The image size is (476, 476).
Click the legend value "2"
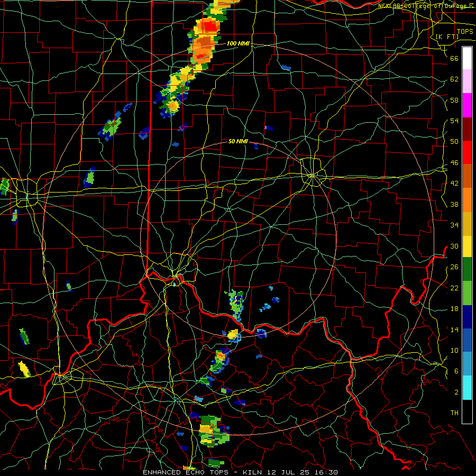[x=456, y=392]
